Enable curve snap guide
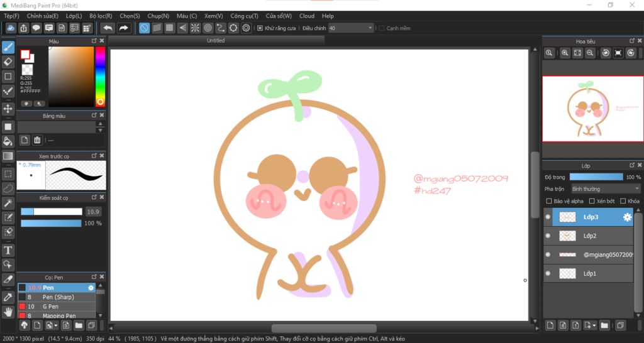 pos(221,28)
